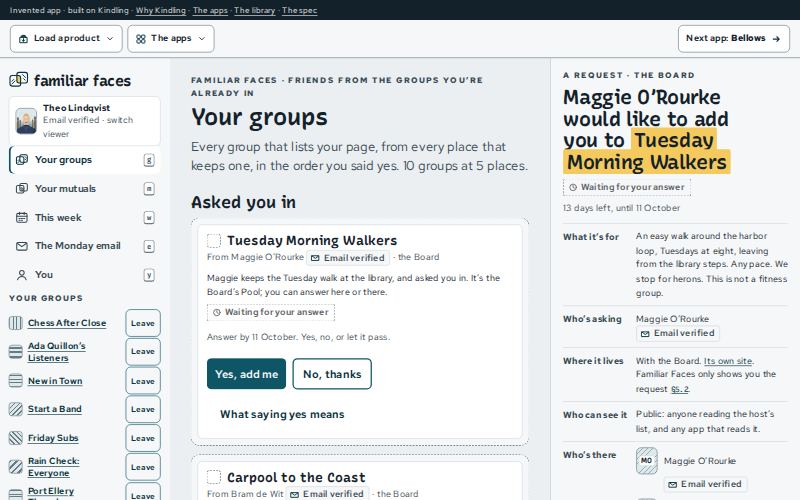This screenshot has height=500, width=800.
Task: Click the m shortcut badge for Your mutuals
Action: point(149,189)
